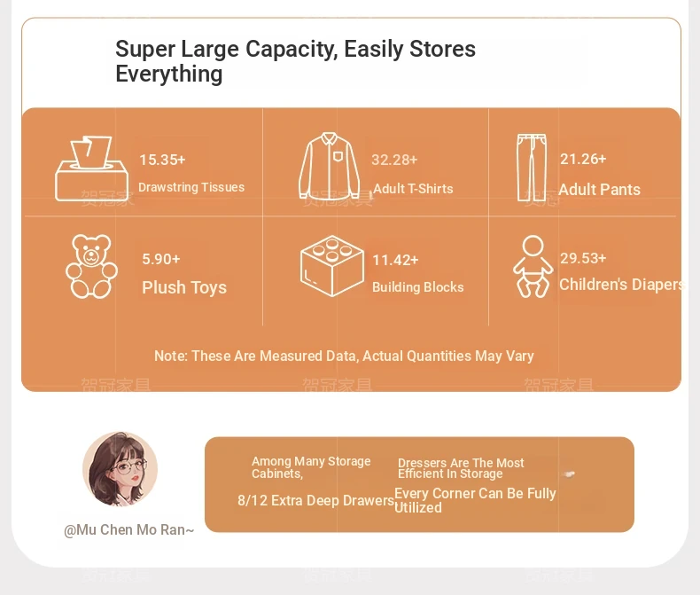Click the Super Large Capacity heading

(x=296, y=61)
